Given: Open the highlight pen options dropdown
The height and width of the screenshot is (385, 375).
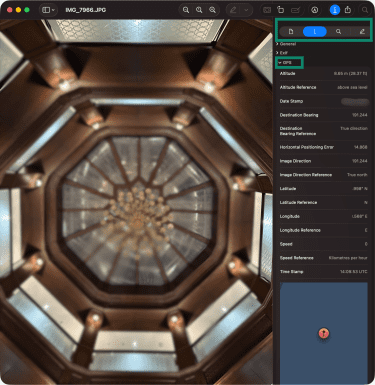Looking at the screenshot, I should (x=246, y=10).
